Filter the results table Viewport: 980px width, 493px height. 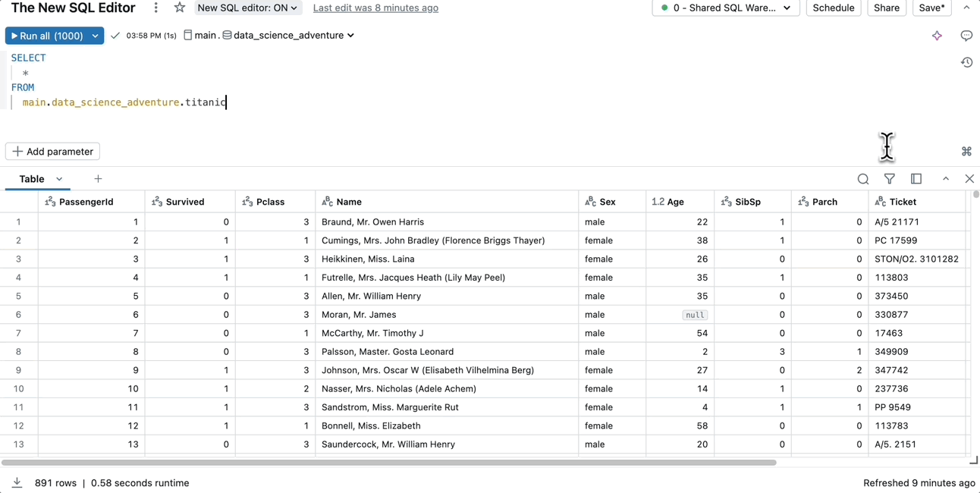[x=890, y=179]
